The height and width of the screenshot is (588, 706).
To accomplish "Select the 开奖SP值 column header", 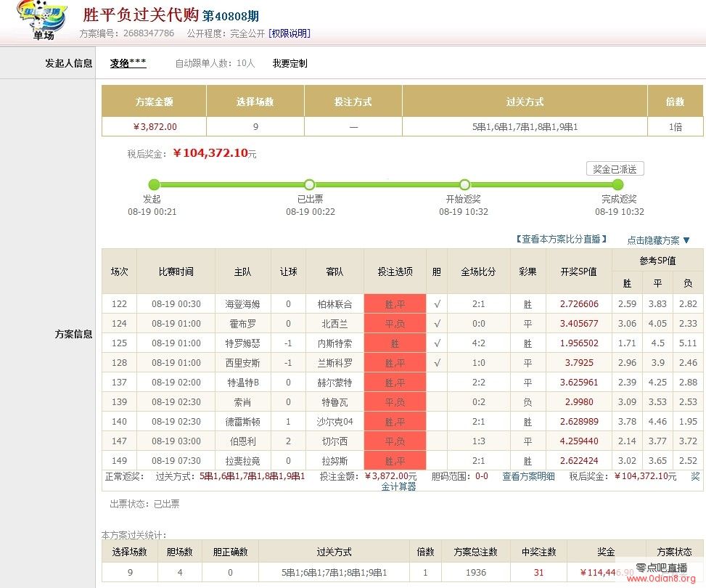I will tap(578, 271).
